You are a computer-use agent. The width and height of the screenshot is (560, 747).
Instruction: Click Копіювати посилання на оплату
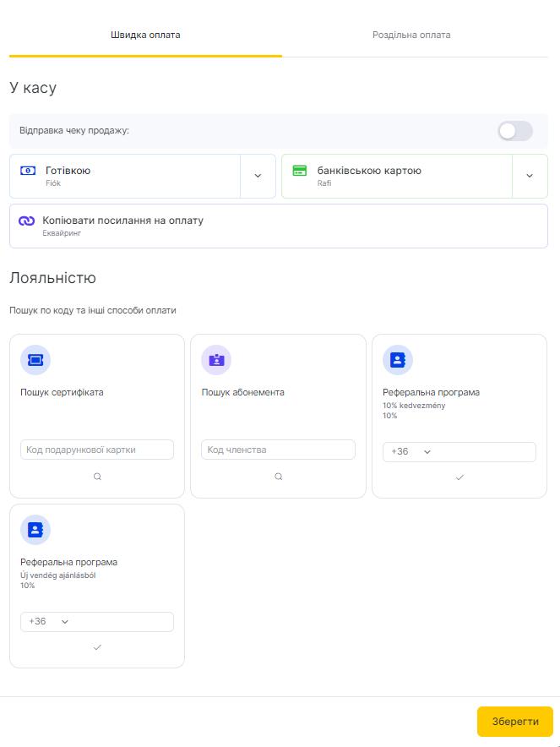click(x=279, y=226)
